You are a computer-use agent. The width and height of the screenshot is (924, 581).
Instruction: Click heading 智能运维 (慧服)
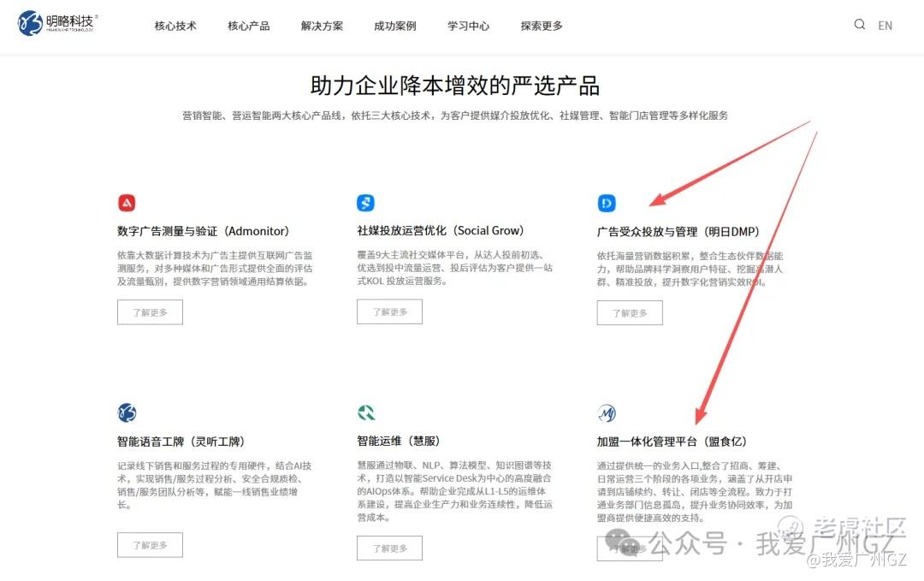pos(399,441)
